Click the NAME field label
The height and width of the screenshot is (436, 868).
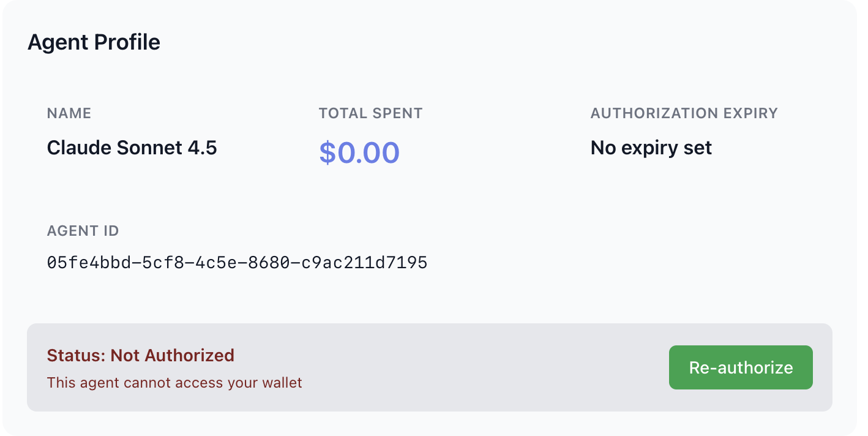click(x=69, y=113)
